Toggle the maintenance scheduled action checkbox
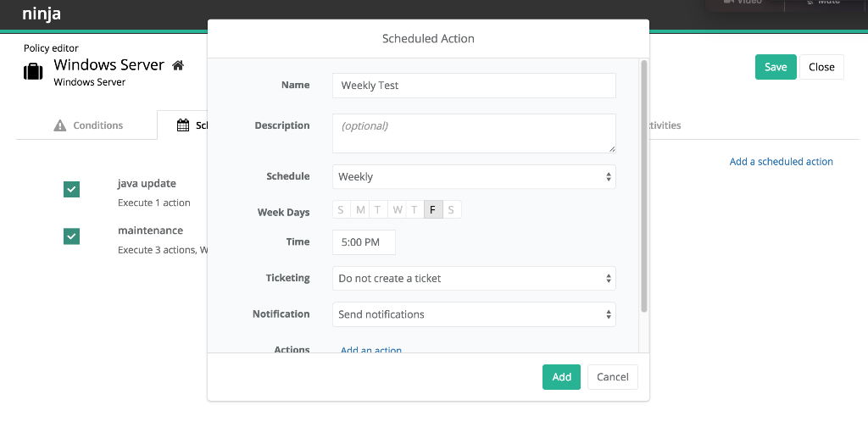Screen dimensions: 868x433 click(x=72, y=236)
